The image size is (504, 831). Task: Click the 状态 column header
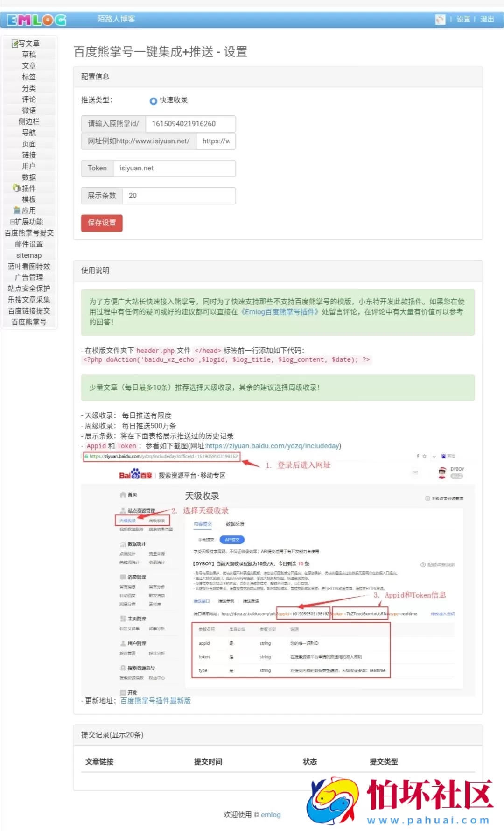click(x=310, y=762)
